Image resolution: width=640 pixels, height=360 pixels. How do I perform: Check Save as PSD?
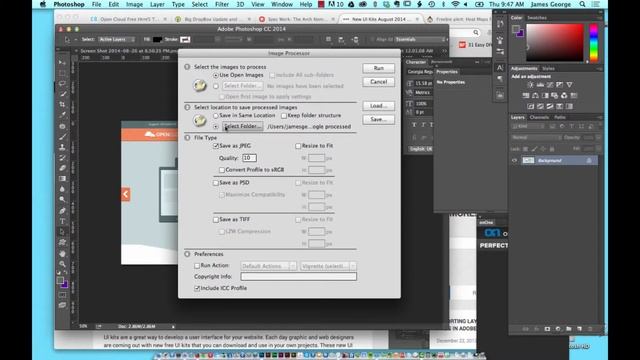(x=216, y=183)
